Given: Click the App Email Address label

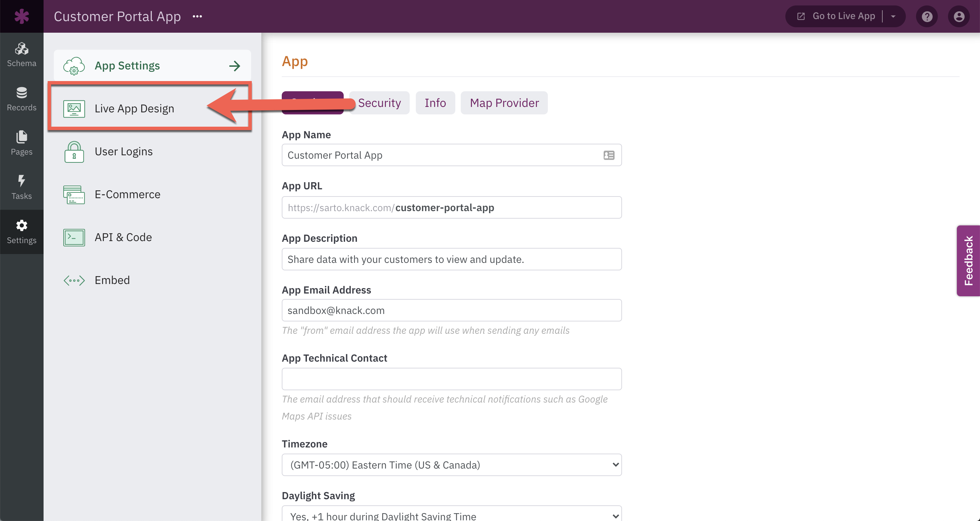Looking at the screenshot, I should [326, 290].
